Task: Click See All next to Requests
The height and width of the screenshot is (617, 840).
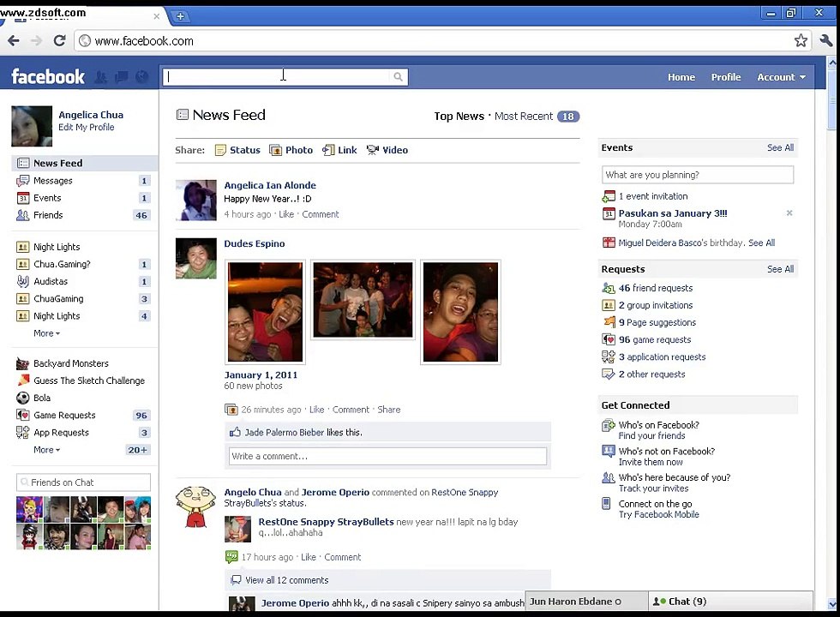Action: [x=780, y=269]
